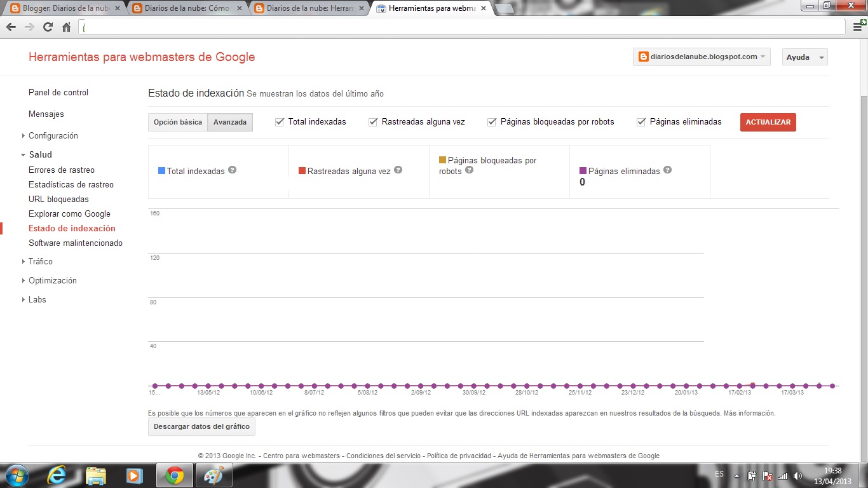Open the Ayuda dropdown menu
The image size is (868, 488).
(x=804, y=57)
